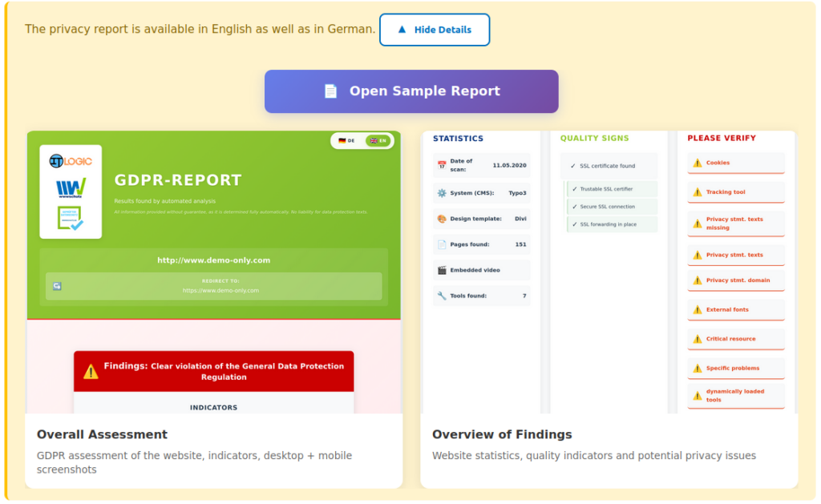Click the SSL certificate found checkmark item
Viewport: 821px width, 504px height.
[608, 166]
